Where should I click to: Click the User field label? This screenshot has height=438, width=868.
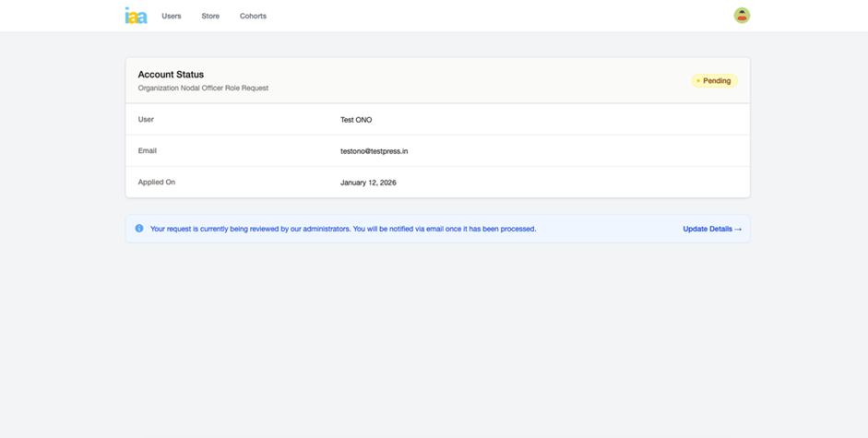[146, 120]
